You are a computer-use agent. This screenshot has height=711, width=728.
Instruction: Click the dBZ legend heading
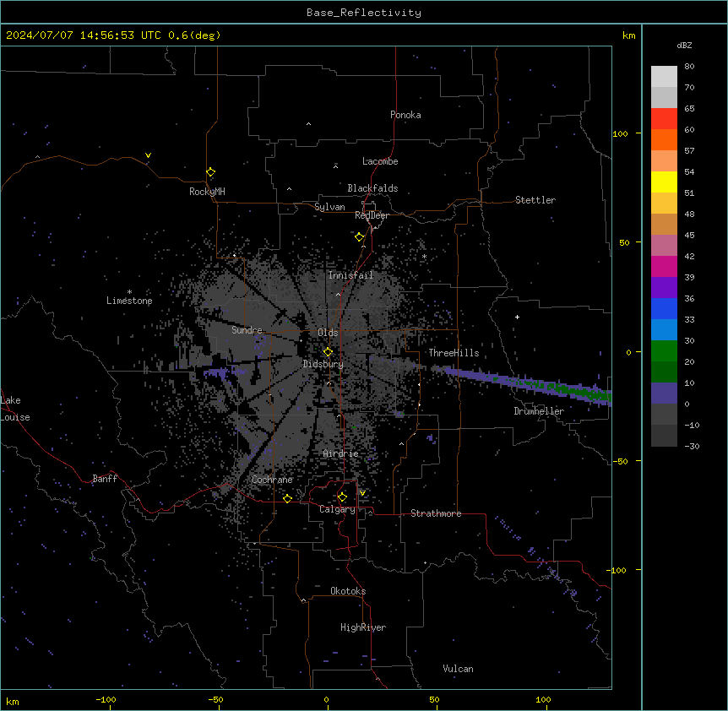pyautogui.click(x=684, y=46)
